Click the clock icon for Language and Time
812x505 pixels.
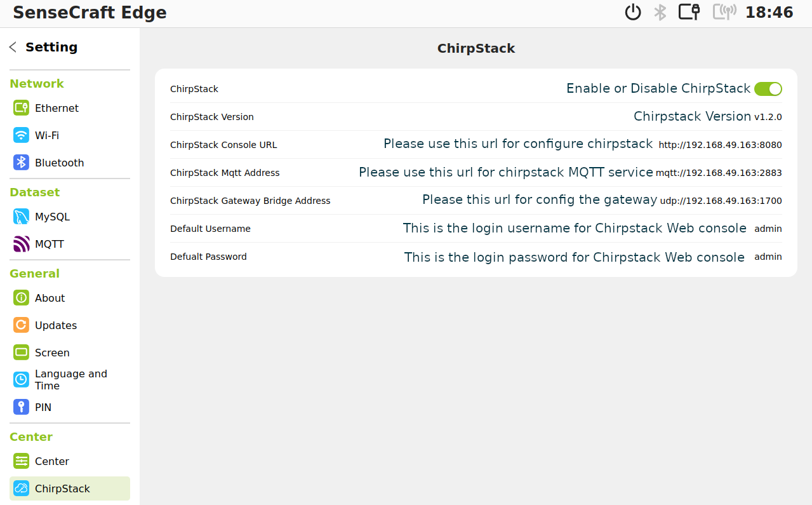(x=21, y=380)
